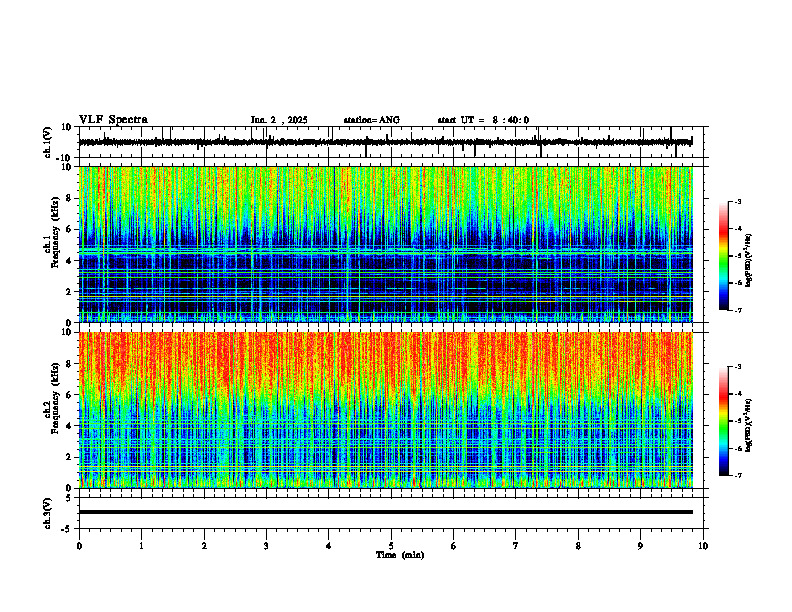The image size is (792, 612).
Task: Click the time-axis tick label 3
Action: (266, 546)
